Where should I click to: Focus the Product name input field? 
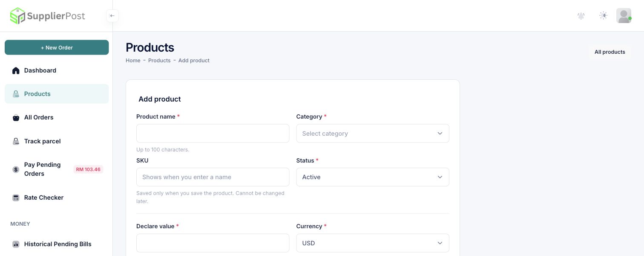coord(213,134)
